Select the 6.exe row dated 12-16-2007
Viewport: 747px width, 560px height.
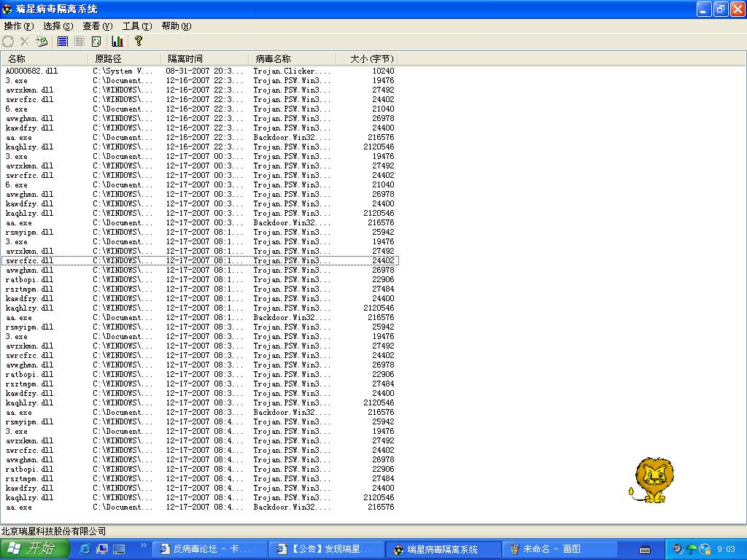coord(200,109)
